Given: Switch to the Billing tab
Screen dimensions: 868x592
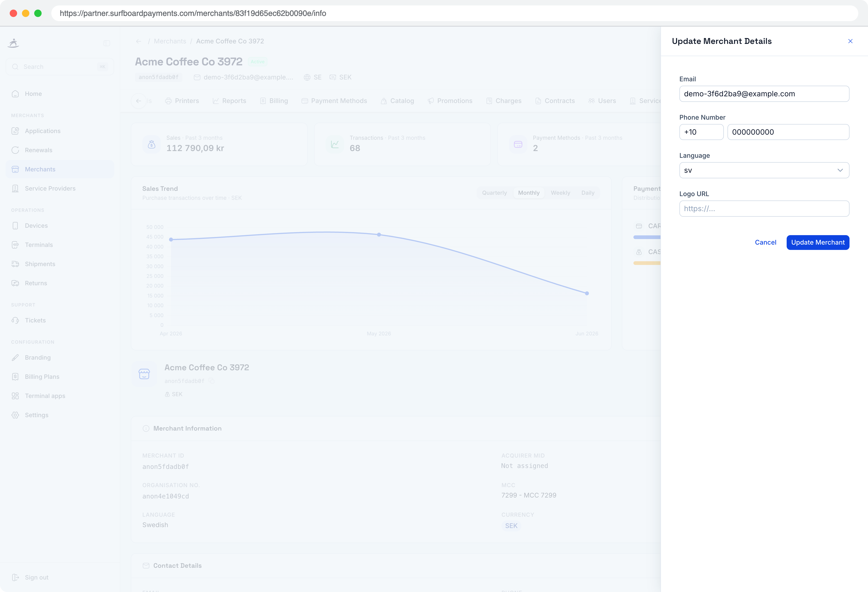Looking at the screenshot, I should (x=274, y=101).
